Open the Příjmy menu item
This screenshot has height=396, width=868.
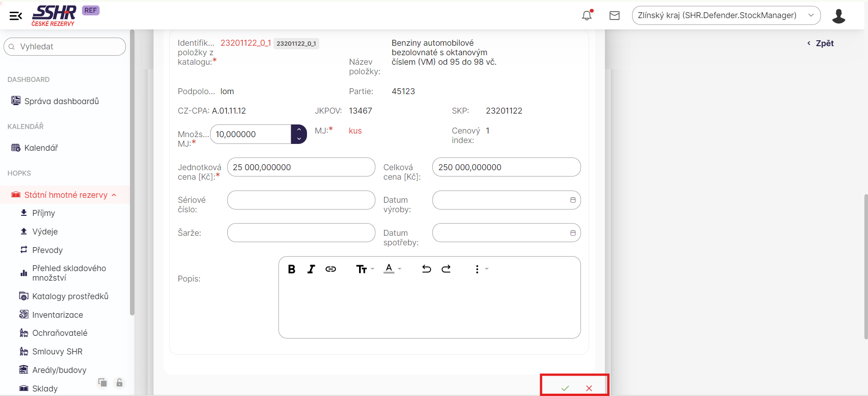(43, 213)
